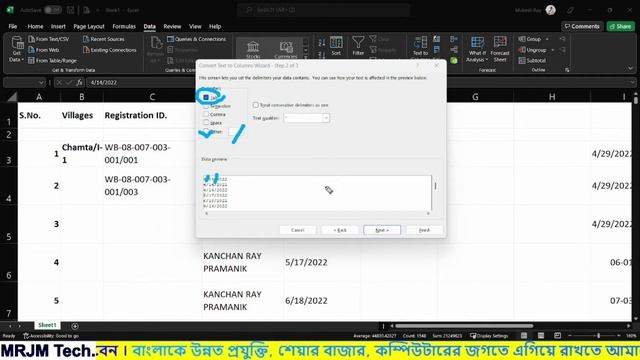
Task: Switch to the Formulas tab
Action: click(x=124, y=26)
